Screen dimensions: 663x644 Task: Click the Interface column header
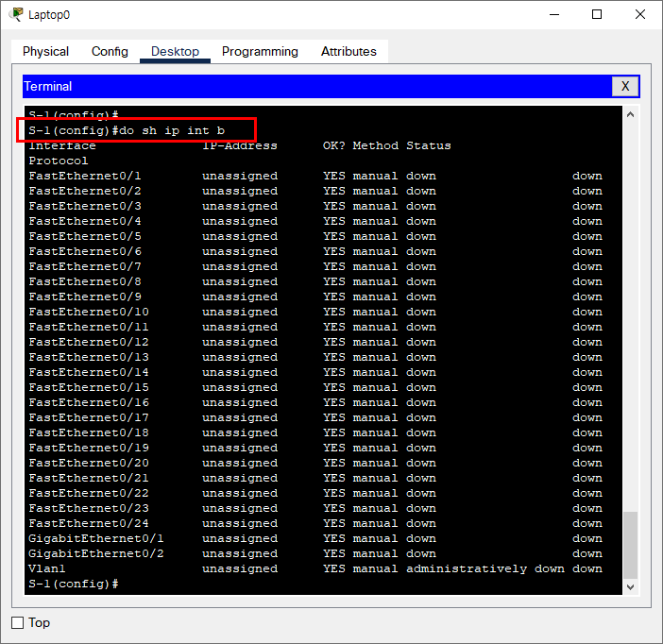(62, 145)
